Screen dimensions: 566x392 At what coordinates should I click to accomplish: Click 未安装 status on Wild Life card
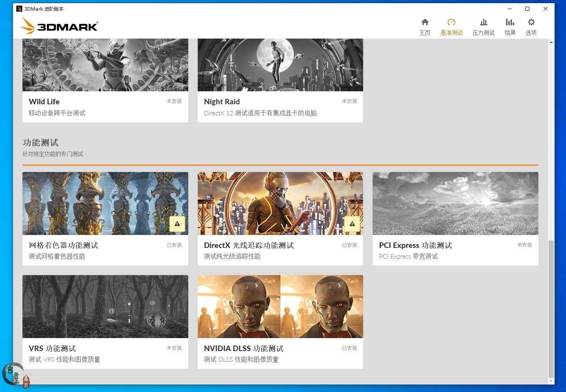coord(174,101)
